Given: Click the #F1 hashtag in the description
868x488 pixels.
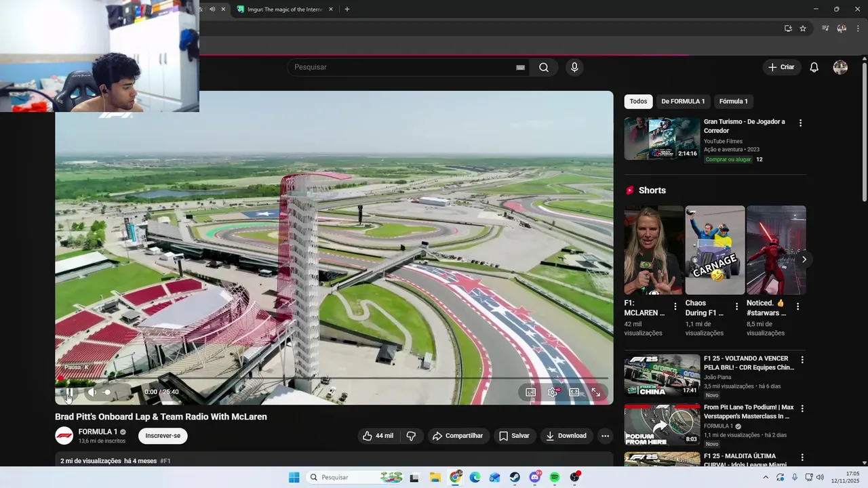Looking at the screenshot, I should click(x=165, y=461).
